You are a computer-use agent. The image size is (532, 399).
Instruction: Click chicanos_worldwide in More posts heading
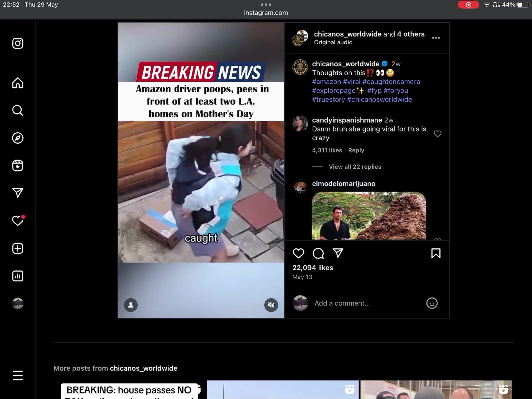click(144, 368)
